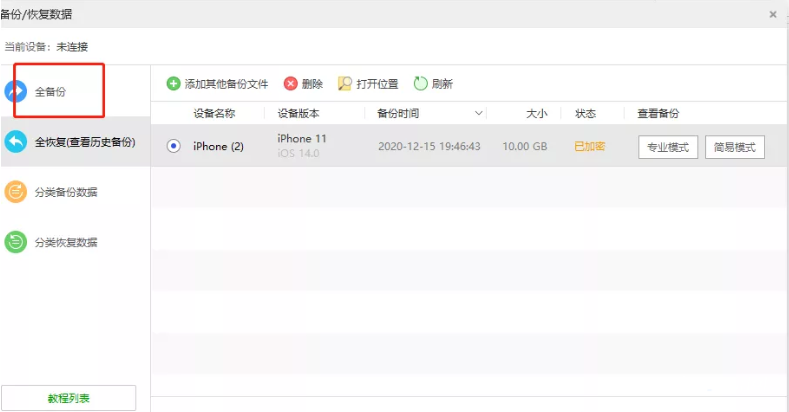789x412 pixels.
Task: Click the iPhone 11 device version text
Action: (x=302, y=138)
